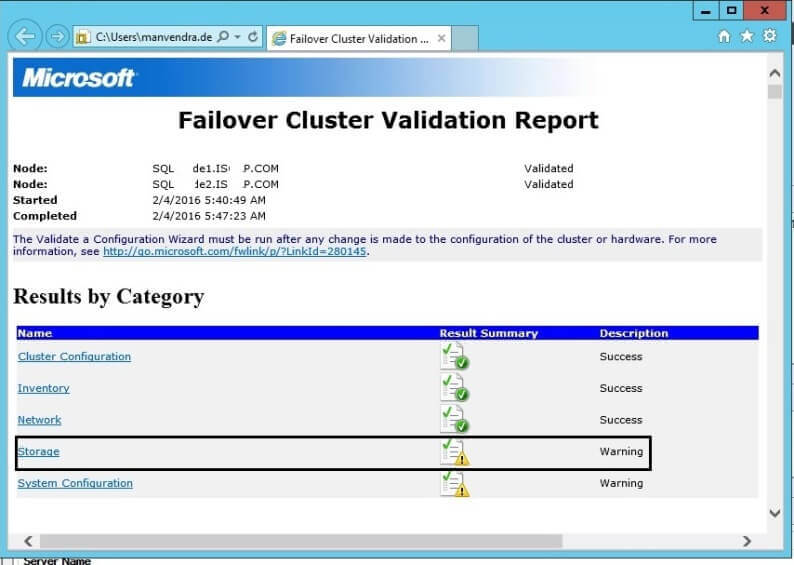794x565 pixels.
Task: Click the Cluster Configuration success icon
Action: [x=454, y=357]
